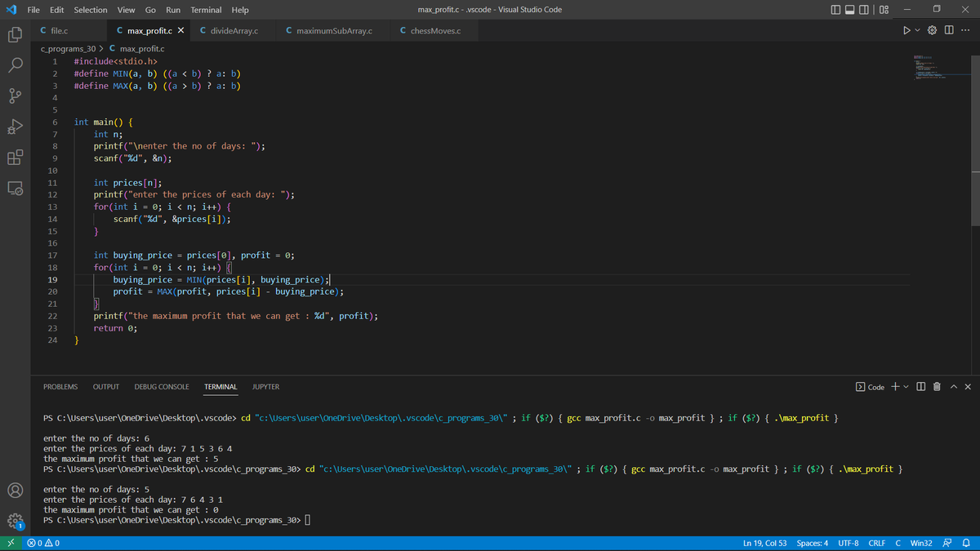980x551 pixels.
Task: Open the Accounts menu icon
Action: click(15, 491)
